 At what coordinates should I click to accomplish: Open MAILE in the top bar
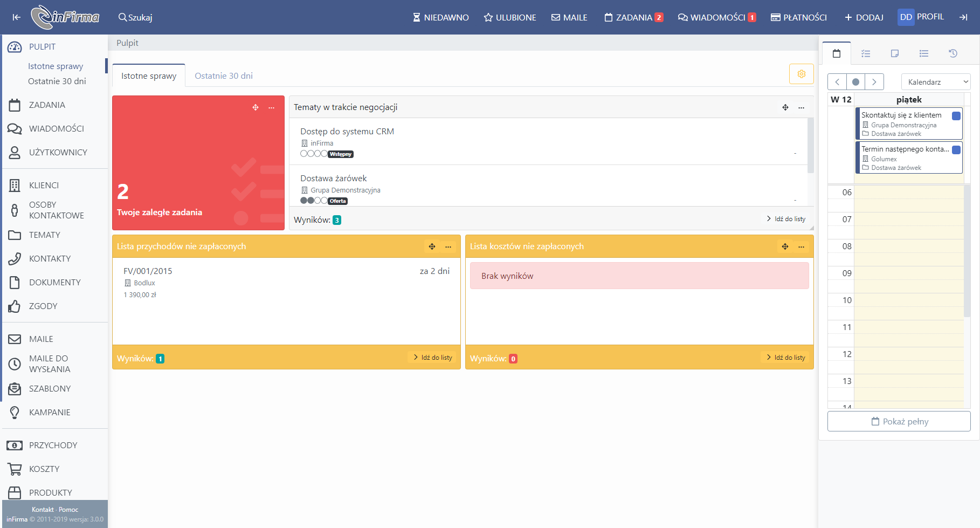click(x=569, y=17)
